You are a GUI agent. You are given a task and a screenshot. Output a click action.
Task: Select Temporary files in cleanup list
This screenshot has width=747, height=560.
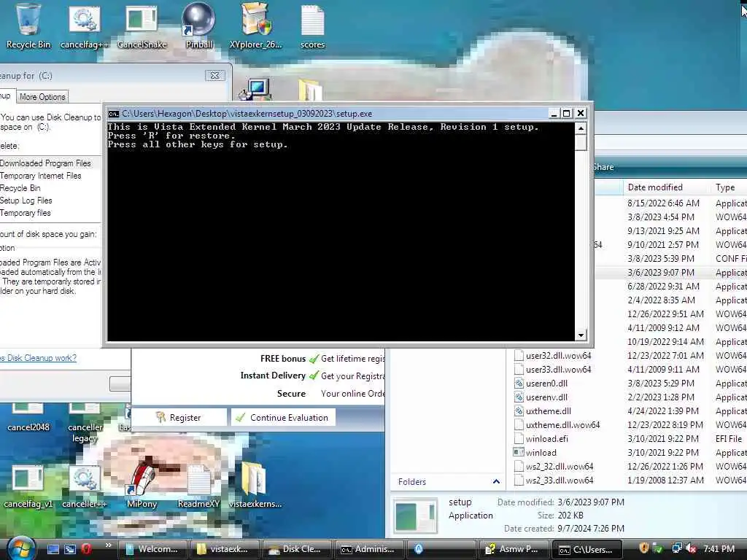coord(50,213)
